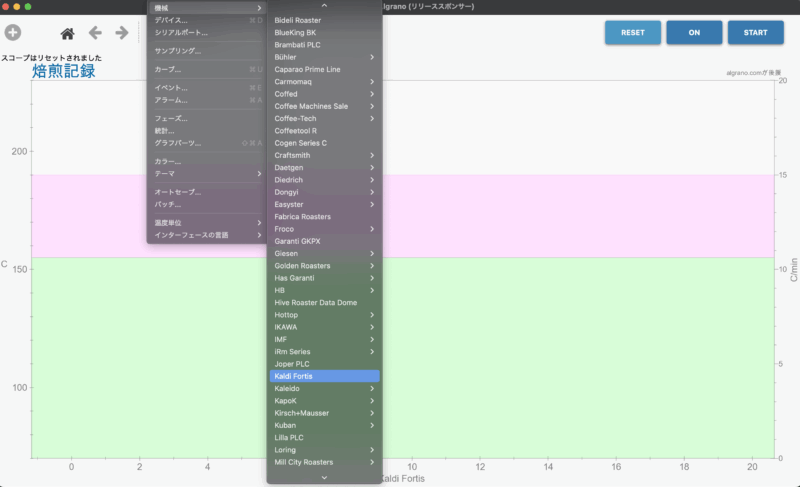Expand the iRm Series submenu

pos(324,351)
